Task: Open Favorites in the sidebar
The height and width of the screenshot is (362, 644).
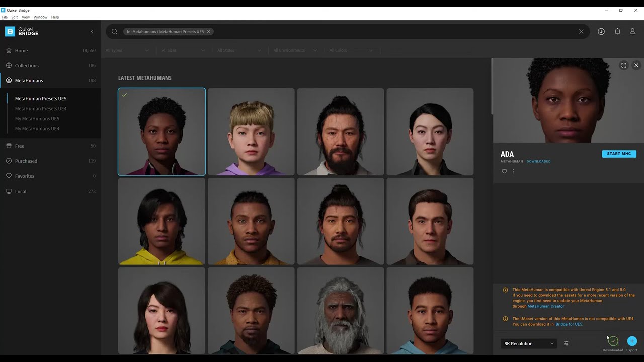Action: pyautogui.click(x=50, y=176)
